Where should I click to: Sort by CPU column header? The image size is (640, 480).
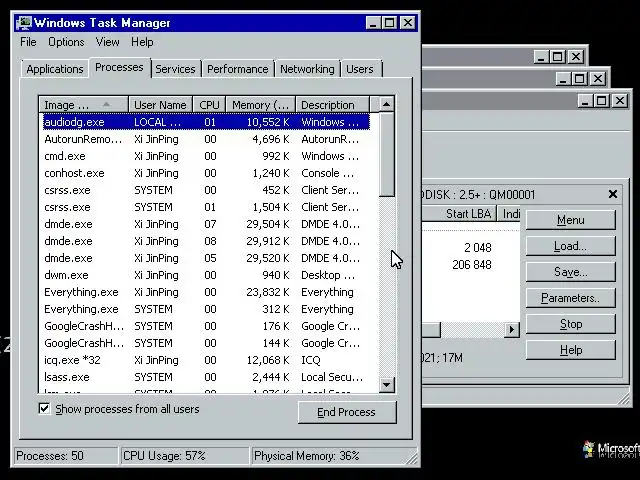tap(209, 105)
